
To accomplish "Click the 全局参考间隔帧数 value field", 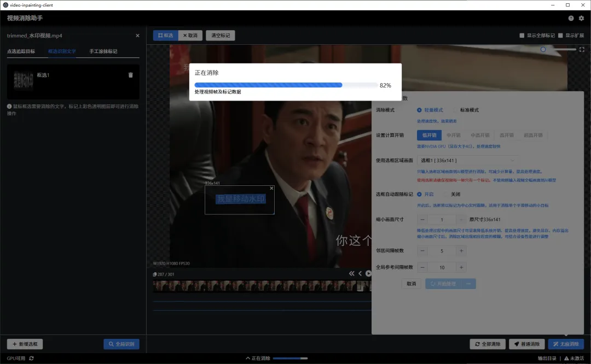I will point(442,267).
